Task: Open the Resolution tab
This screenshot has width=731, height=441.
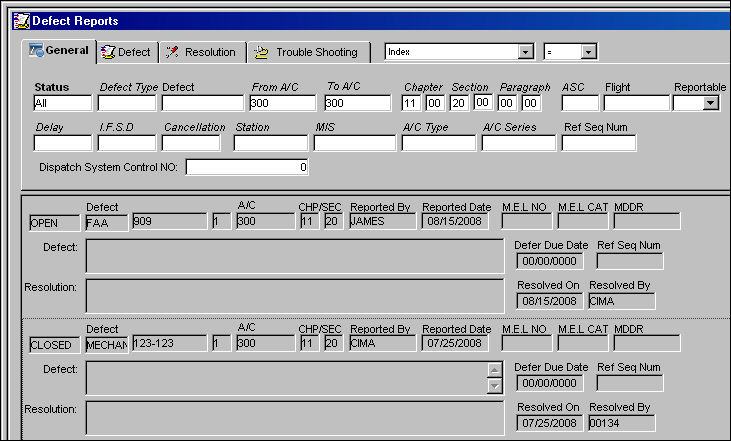Action: point(203,52)
